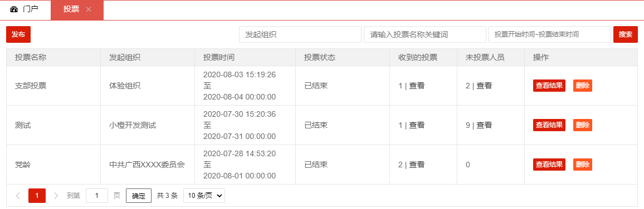View results for 党龄 vote
The height and width of the screenshot is (209, 644).
[549, 165]
